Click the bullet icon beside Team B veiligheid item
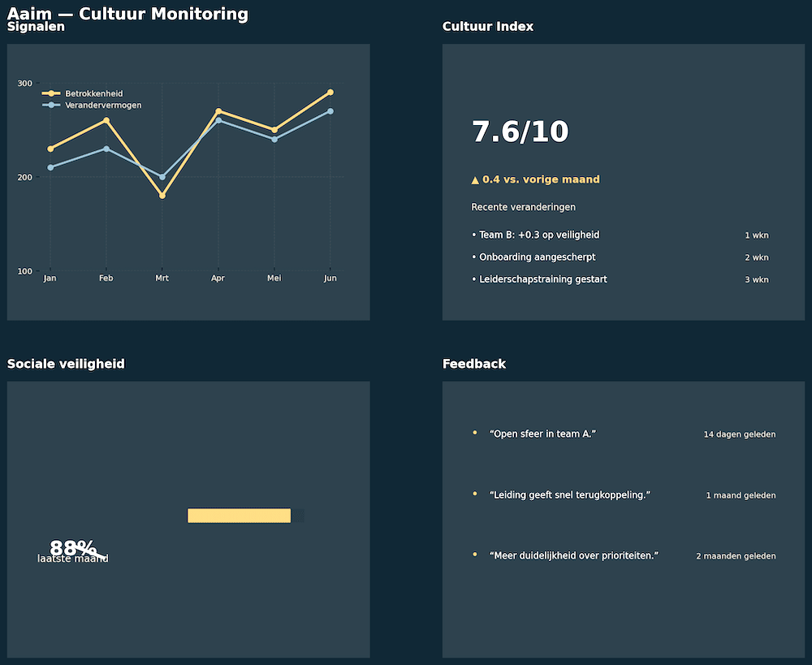812x665 pixels. tap(474, 235)
